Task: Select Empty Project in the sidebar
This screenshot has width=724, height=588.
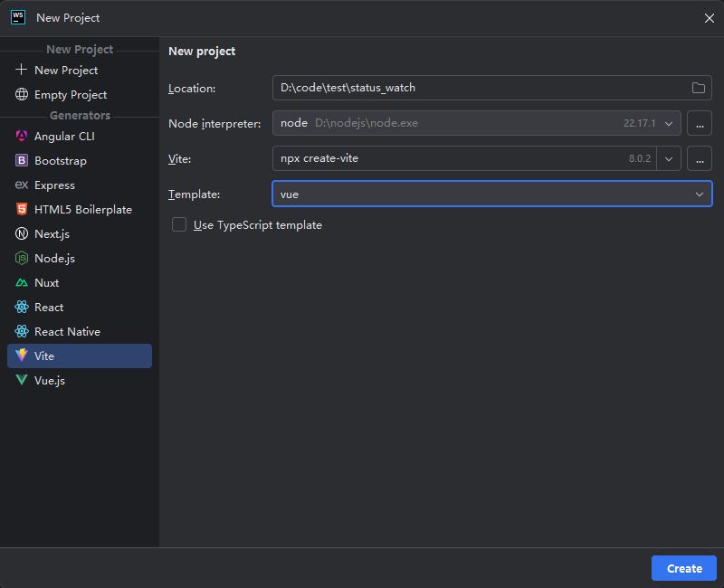Action: click(80, 95)
